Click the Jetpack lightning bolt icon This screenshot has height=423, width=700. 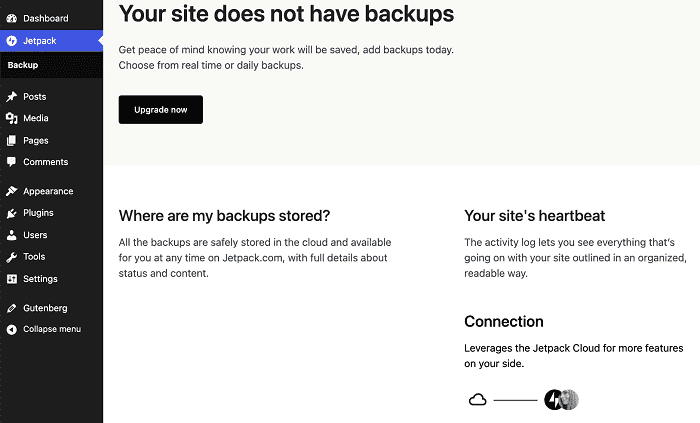[x=12, y=41]
